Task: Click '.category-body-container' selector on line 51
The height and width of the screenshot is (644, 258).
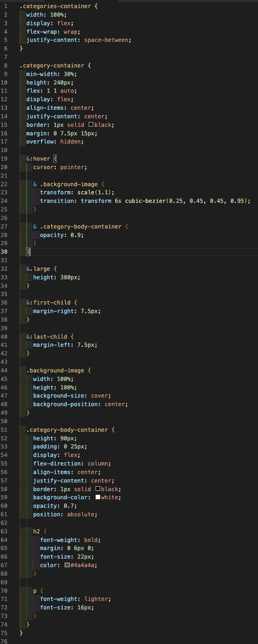Action: pos(67,430)
